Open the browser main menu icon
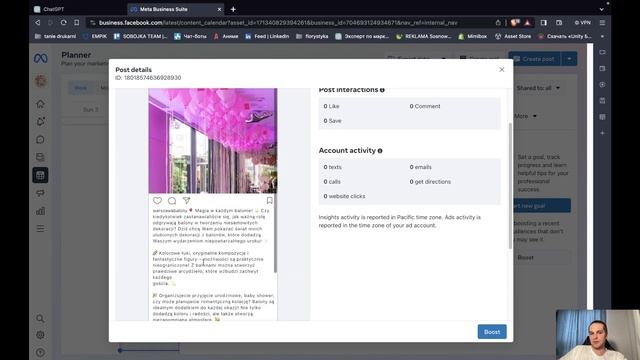 (x=602, y=23)
